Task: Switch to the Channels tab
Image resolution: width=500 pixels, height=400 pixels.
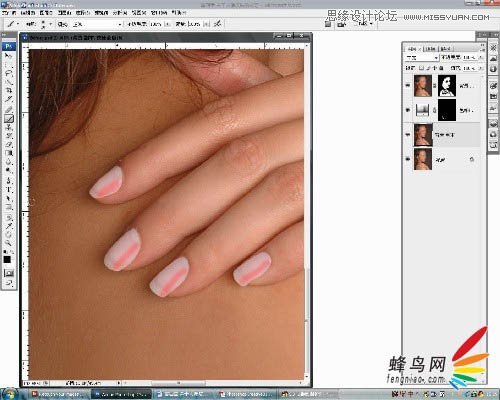Action: pyautogui.click(x=431, y=49)
